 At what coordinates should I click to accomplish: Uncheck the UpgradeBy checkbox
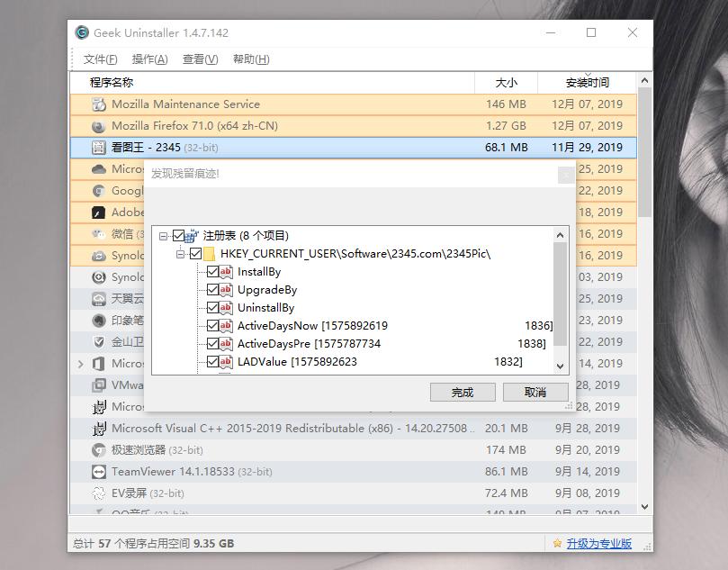[212, 290]
